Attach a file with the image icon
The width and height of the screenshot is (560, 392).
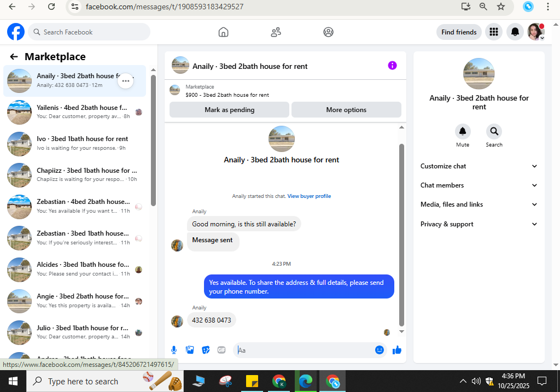point(190,350)
